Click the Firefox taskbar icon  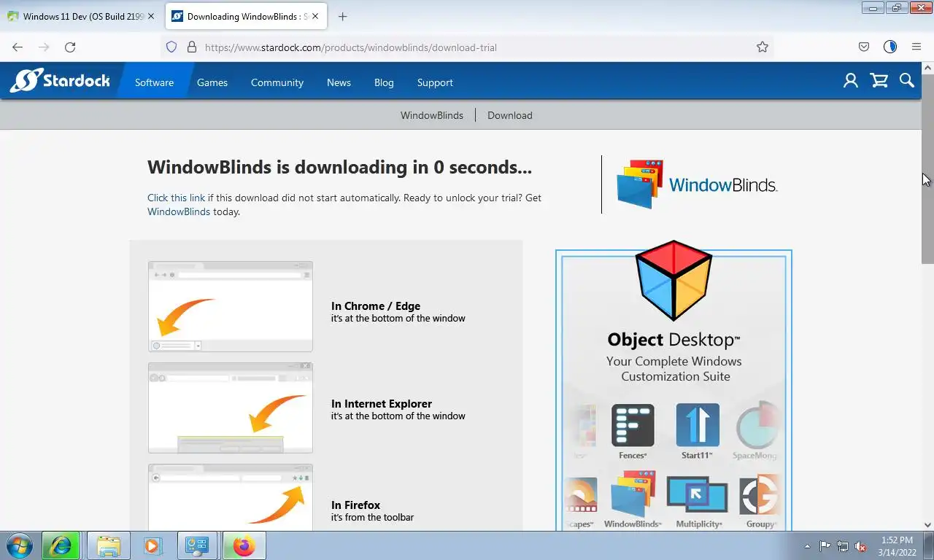tap(244, 545)
